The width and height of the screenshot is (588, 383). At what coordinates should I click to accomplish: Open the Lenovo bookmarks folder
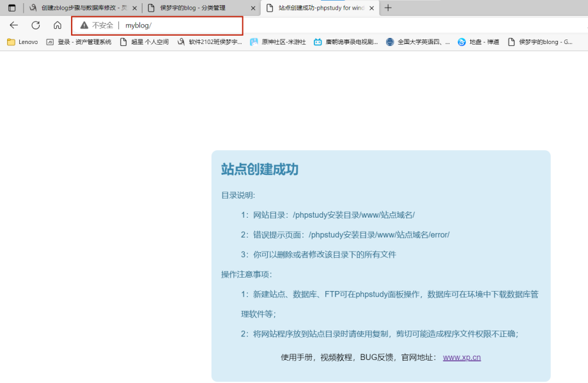coord(22,41)
